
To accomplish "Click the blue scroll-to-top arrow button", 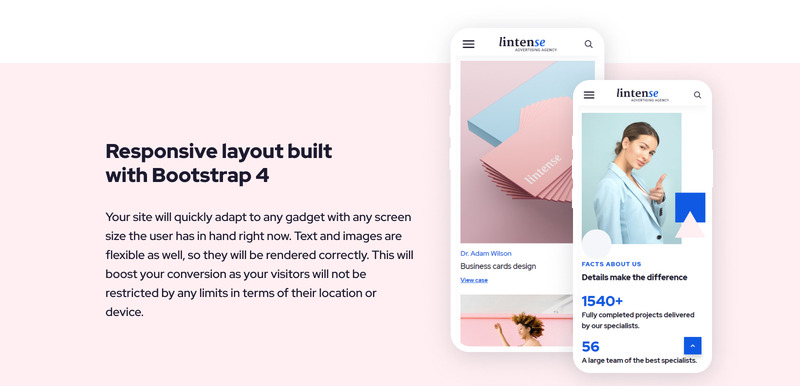I will tap(692, 346).
